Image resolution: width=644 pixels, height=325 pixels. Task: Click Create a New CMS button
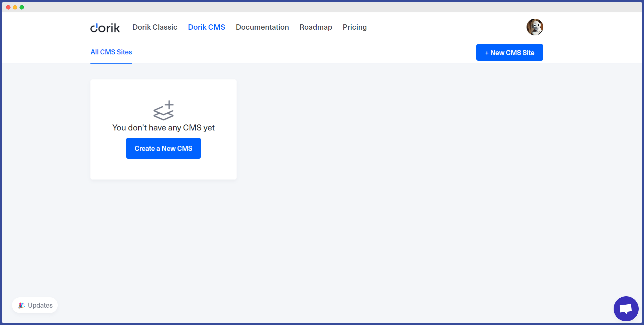click(164, 148)
